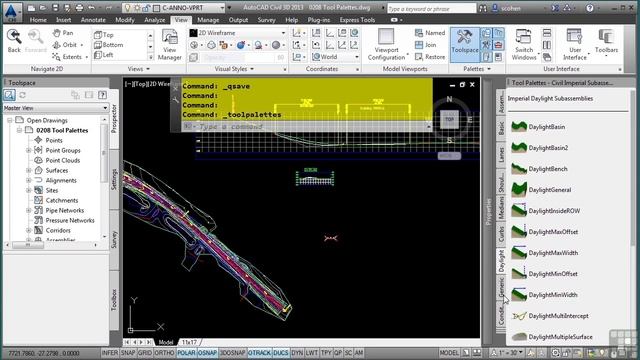
Task: Click the Back navigation icon
Action: pyautogui.click(x=14, y=41)
